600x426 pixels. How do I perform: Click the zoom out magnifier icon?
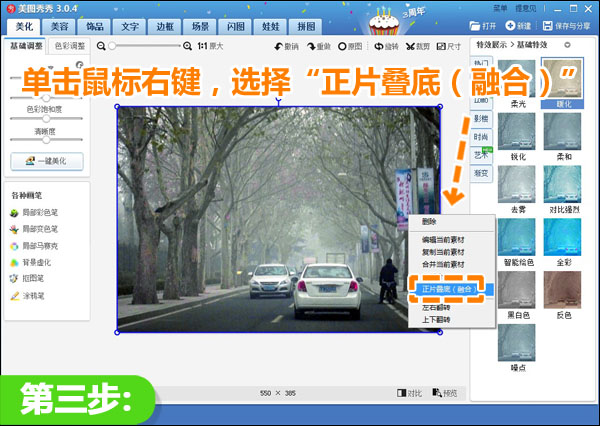[101, 46]
